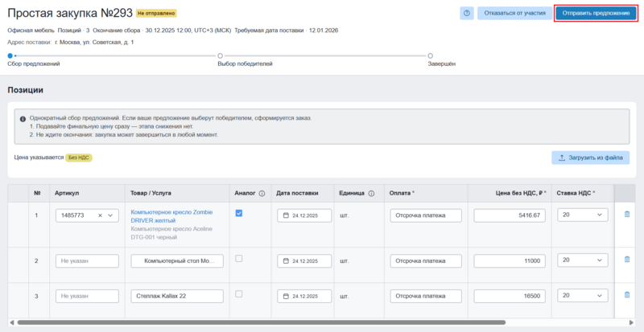Enable Аналог checkbox for Стеллаж Kallax row
The image size is (644, 332).
click(x=239, y=294)
